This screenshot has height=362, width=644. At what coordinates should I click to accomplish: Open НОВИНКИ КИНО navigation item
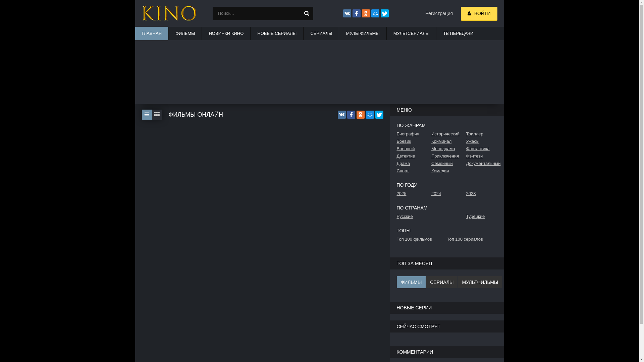tap(226, 34)
